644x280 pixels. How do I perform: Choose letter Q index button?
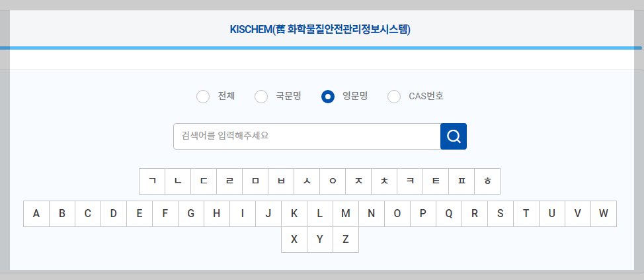449,214
